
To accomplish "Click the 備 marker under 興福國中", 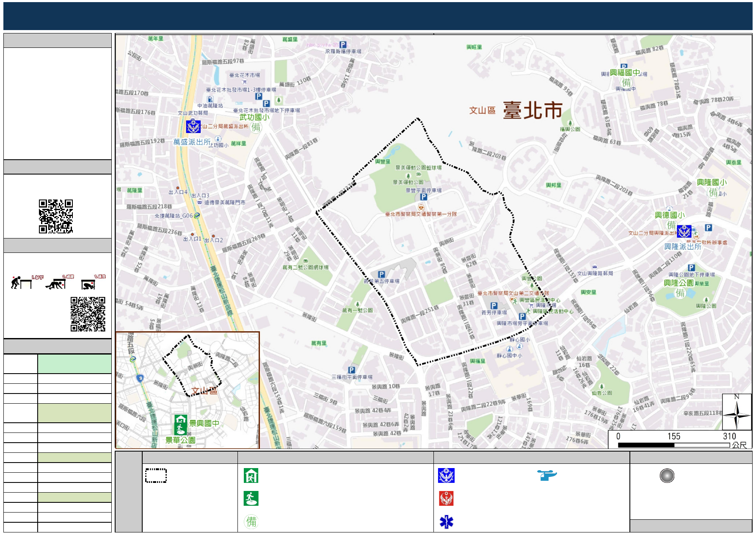I will 626,82.
